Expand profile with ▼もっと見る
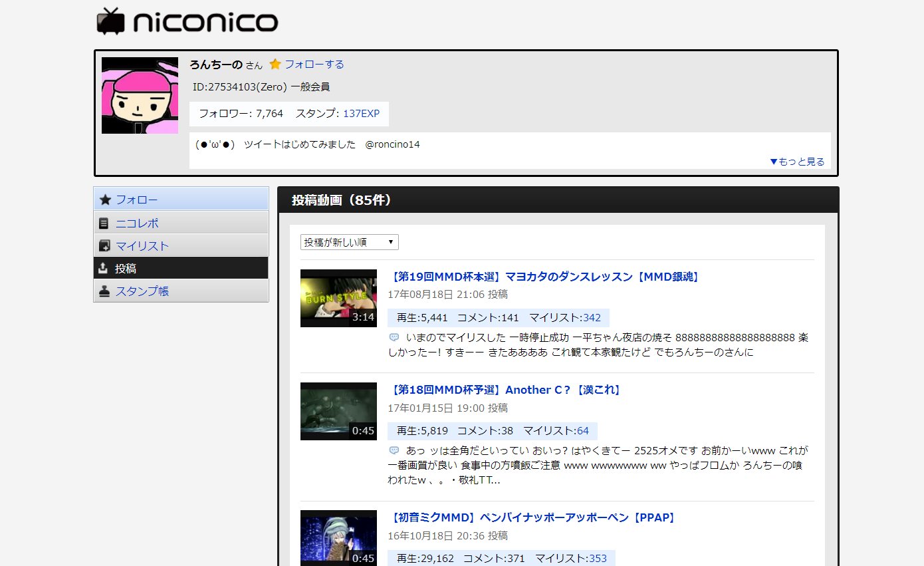This screenshot has height=566, width=924. click(x=796, y=162)
